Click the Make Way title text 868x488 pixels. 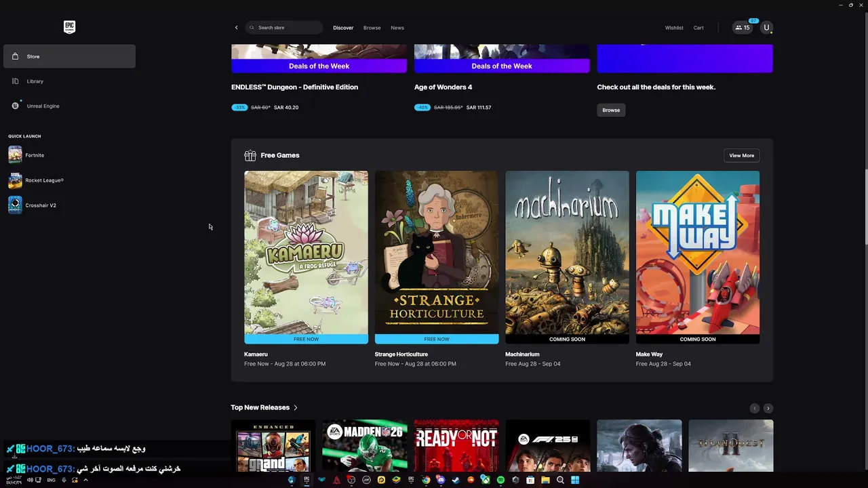coord(649,354)
